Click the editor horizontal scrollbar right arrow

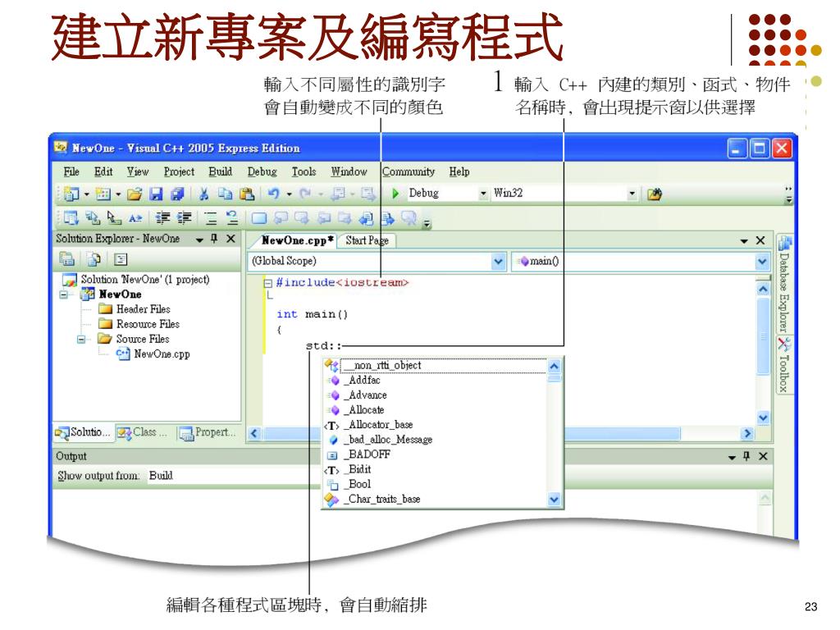point(747,433)
